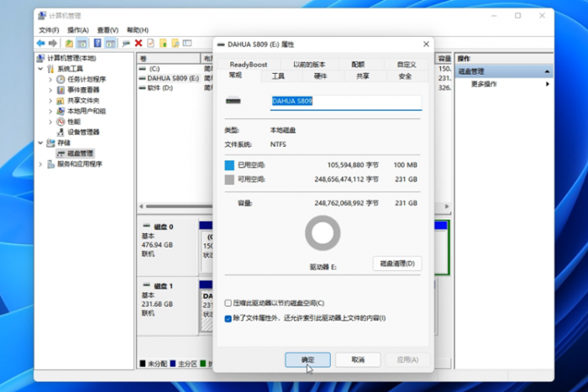
Task: Enable 压缩此驱动器以节约磁盘空间 checkbox
Action: pos(228,302)
